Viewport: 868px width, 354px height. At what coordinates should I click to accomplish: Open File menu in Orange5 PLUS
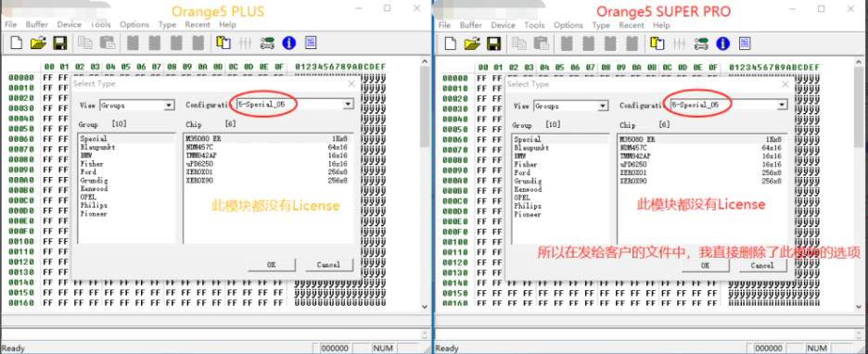10,24
